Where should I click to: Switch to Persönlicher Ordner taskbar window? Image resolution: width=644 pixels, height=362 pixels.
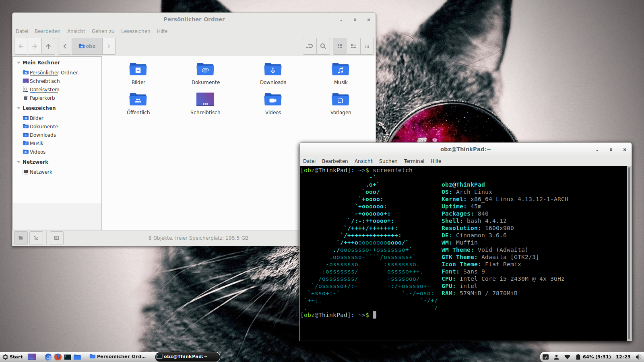[x=119, y=357]
